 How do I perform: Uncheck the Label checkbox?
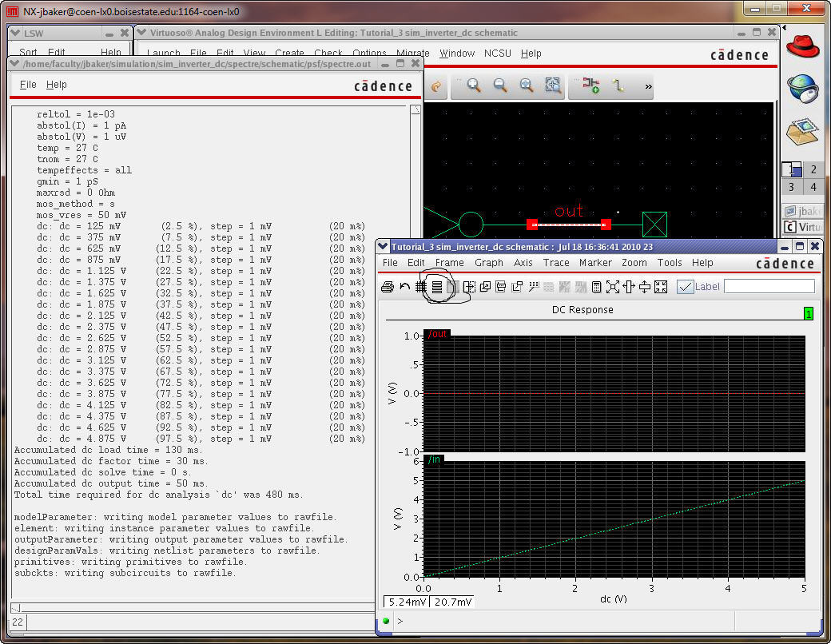(x=685, y=287)
